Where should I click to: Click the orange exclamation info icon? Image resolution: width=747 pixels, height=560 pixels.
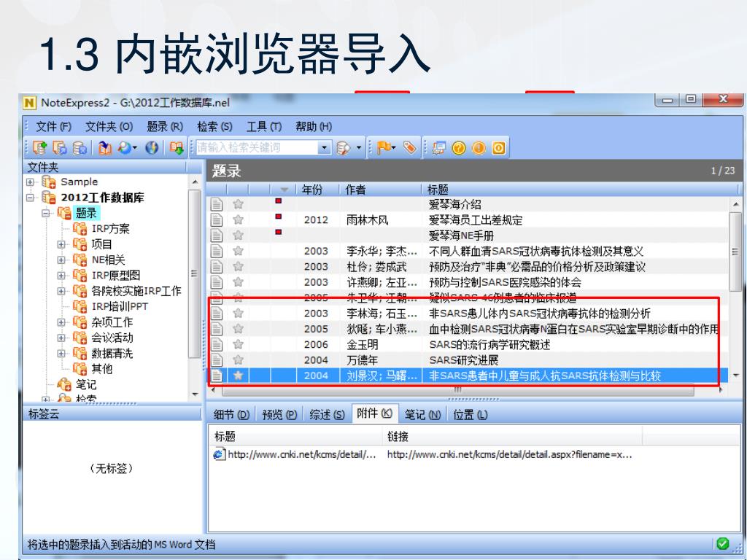click(479, 148)
